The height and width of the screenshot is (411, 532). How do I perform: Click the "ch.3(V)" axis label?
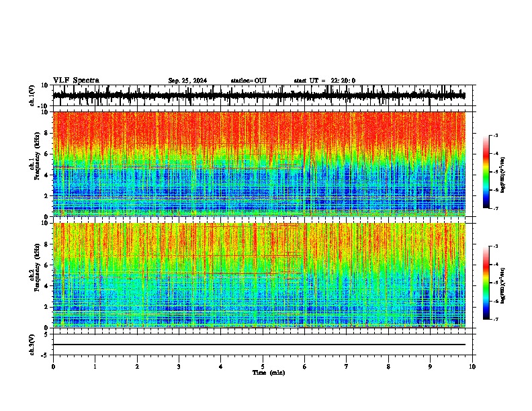pos(32,345)
